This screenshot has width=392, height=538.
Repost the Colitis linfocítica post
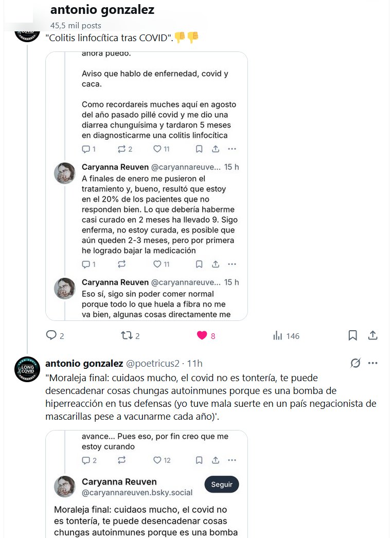(127, 335)
